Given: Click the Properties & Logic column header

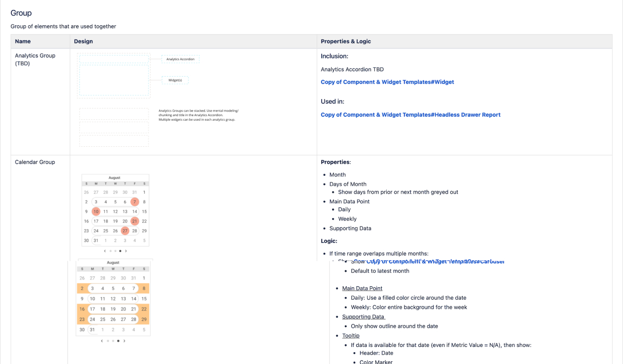Looking at the screenshot, I should tap(346, 41).
